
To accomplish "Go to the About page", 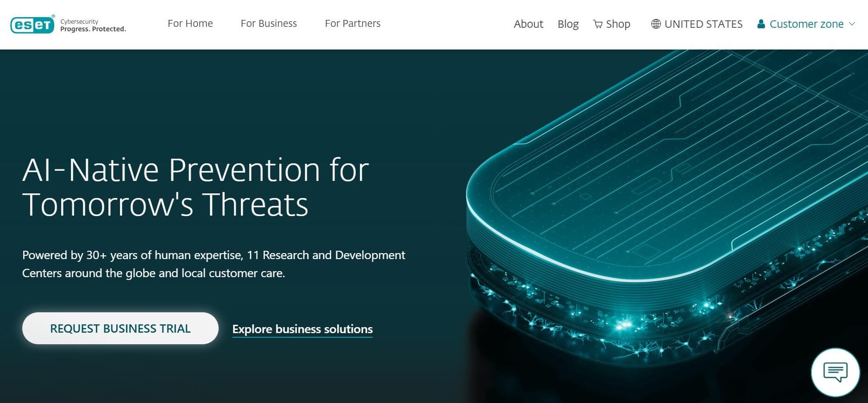I will coord(528,24).
